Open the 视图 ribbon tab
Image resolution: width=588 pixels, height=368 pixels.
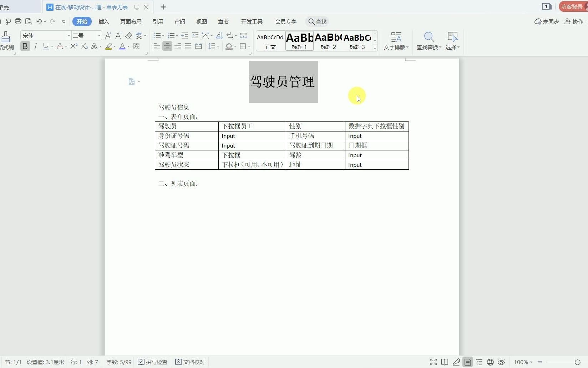point(202,22)
